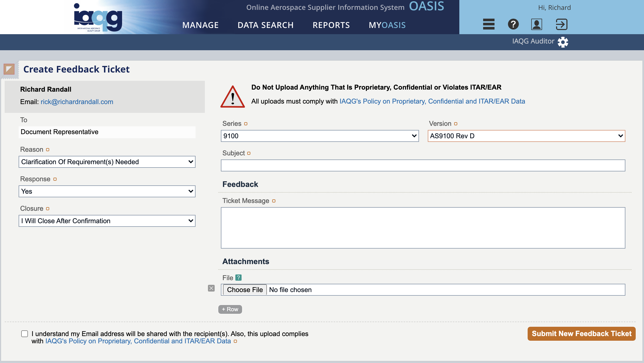Click the IAQG Auditor role label
This screenshot has height=363, width=644.
point(533,41)
